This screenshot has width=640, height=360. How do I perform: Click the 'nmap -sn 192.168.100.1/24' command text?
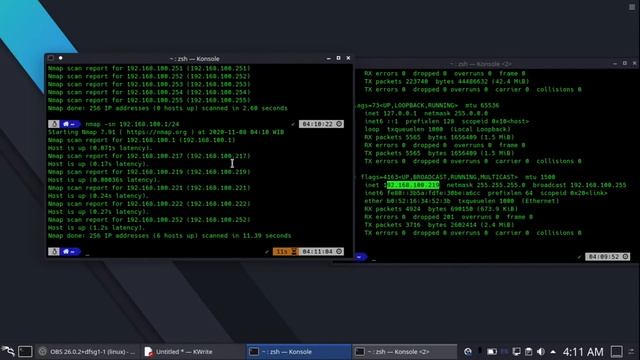click(x=132, y=124)
